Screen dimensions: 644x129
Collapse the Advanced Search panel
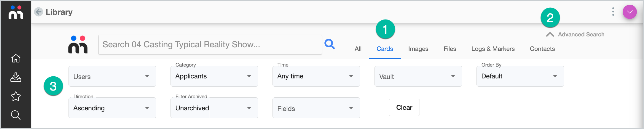click(x=575, y=34)
